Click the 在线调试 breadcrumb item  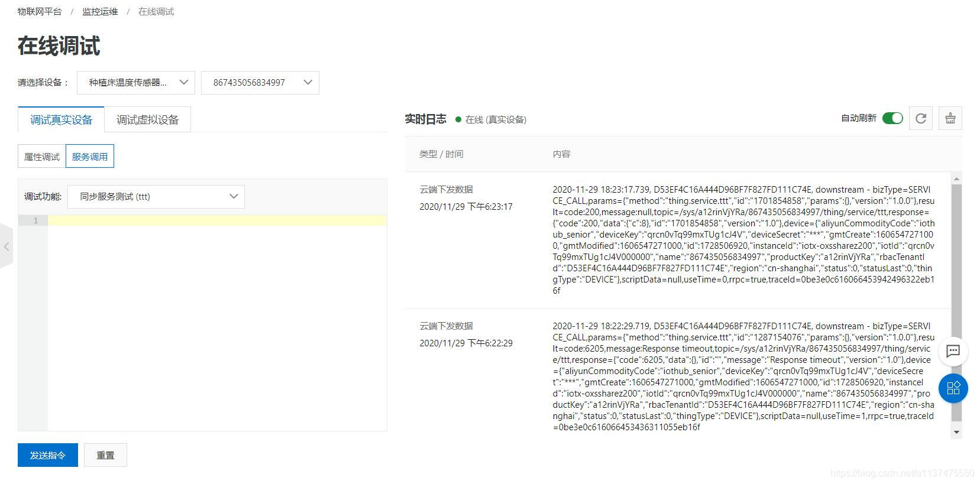[156, 11]
